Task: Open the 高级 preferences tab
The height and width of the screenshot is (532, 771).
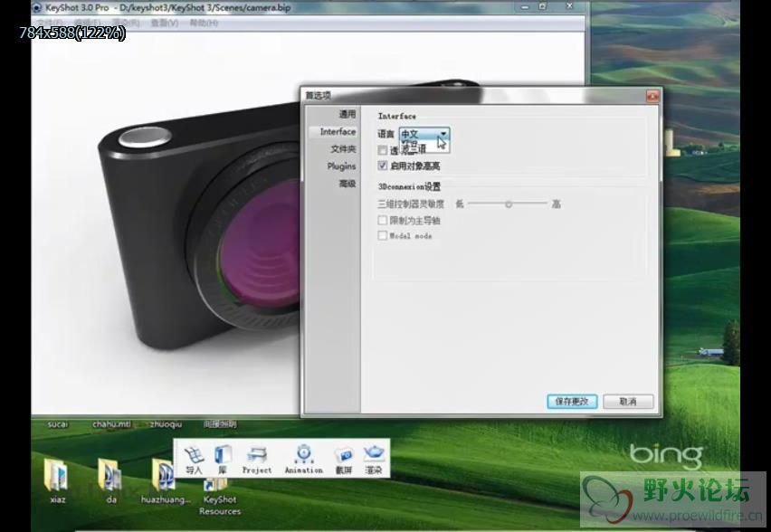Action: tap(347, 184)
